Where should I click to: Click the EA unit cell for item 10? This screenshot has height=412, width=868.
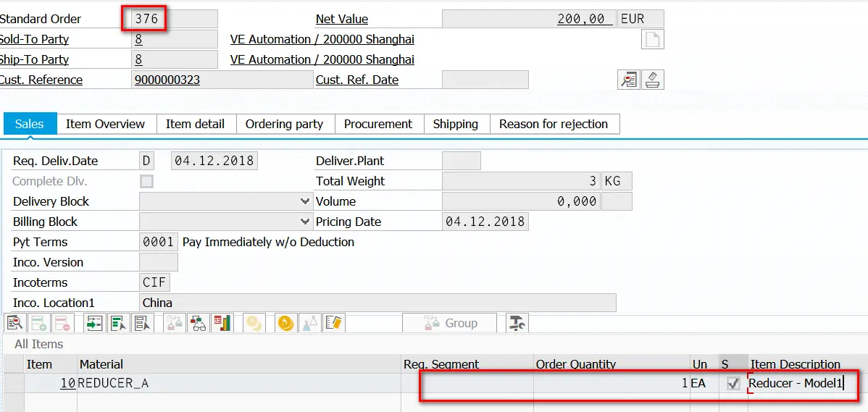704,383
